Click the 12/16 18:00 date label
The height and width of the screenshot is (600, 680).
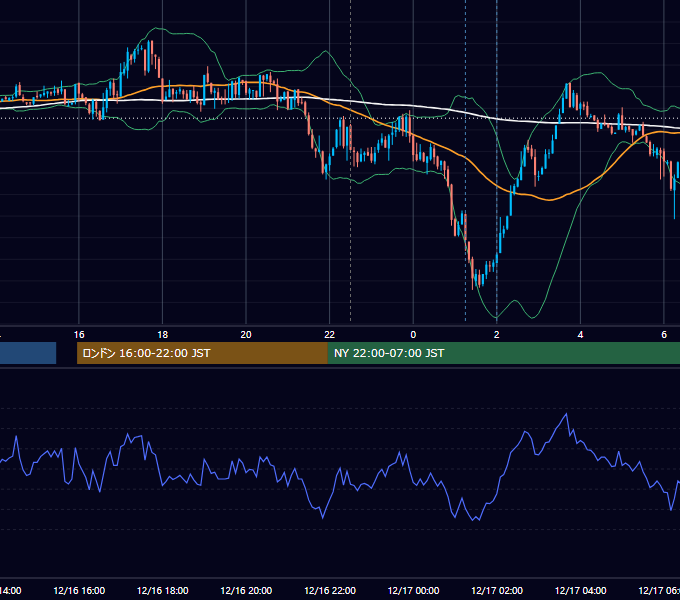coord(163,591)
